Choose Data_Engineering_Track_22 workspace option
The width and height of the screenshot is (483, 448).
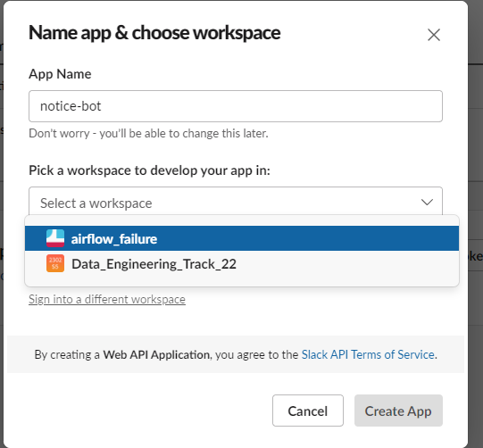tap(242, 264)
